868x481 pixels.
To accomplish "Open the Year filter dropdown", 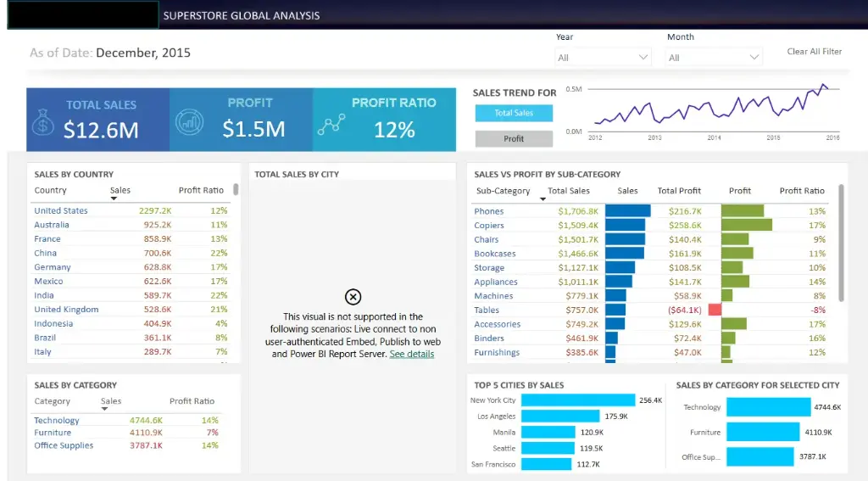I will click(x=603, y=57).
